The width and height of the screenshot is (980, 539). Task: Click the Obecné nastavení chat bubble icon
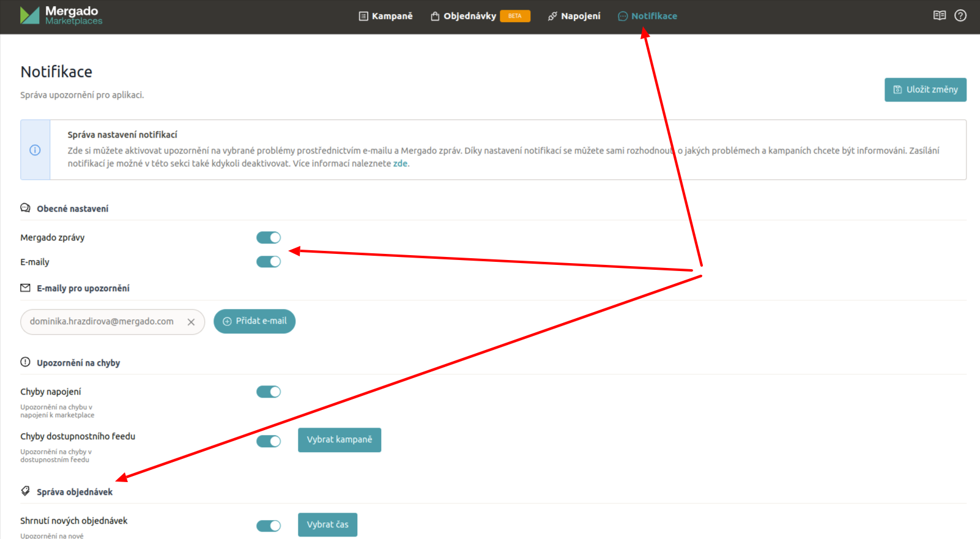tap(25, 209)
